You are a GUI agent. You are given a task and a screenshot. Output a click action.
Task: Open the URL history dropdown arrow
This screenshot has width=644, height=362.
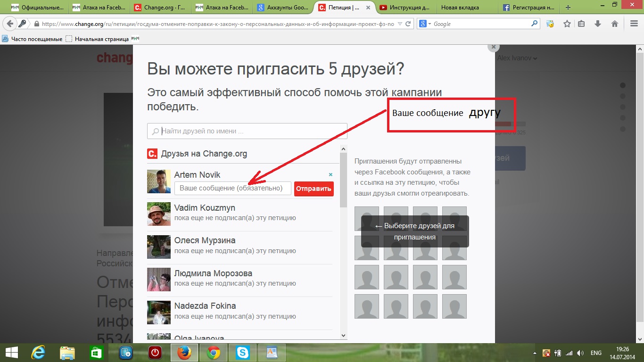pyautogui.click(x=400, y=24)
